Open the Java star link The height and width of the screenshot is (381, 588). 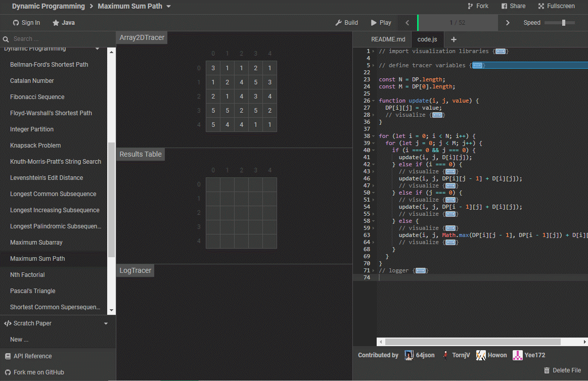(63, 23)
